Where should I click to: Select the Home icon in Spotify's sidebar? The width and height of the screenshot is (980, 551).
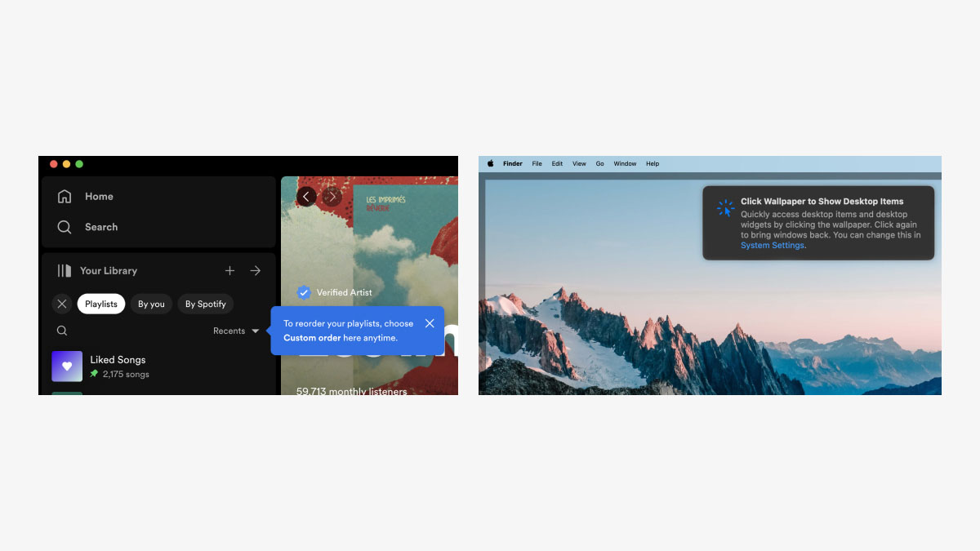point(65,196)
